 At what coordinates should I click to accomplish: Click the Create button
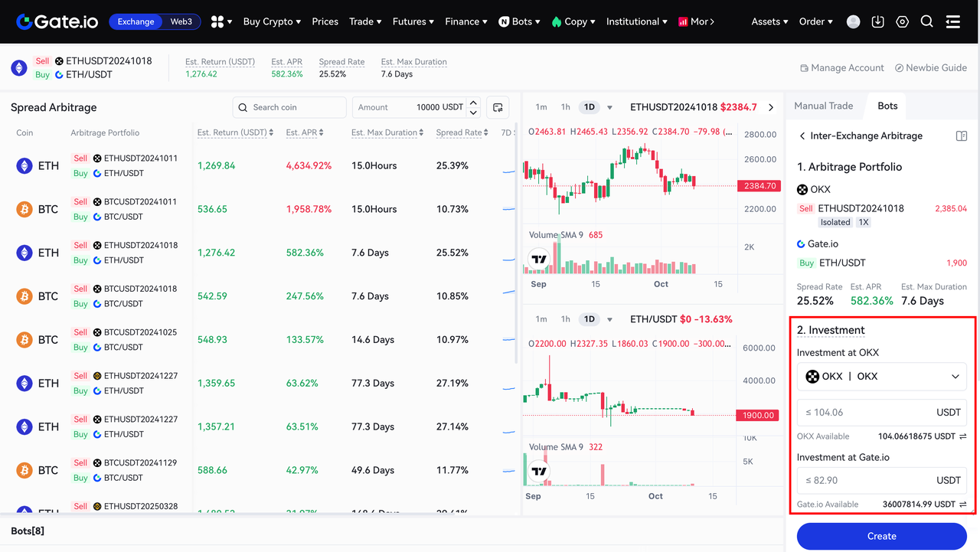[881, 536]
